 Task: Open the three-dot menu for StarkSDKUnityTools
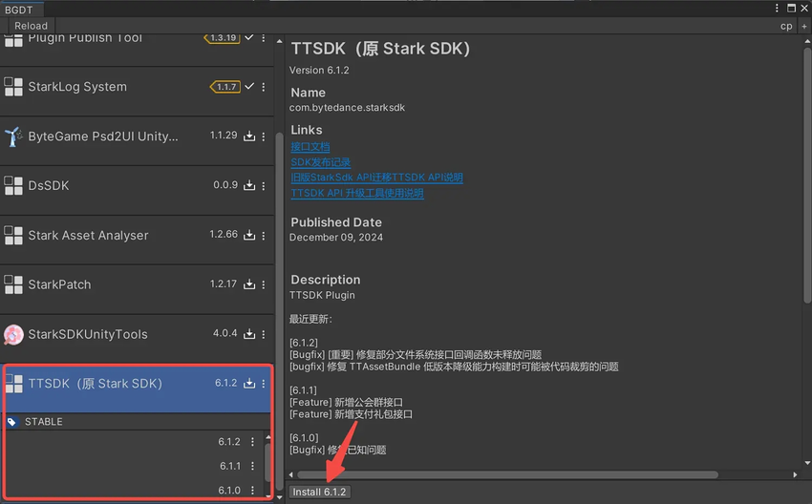[x=264, y=335]
